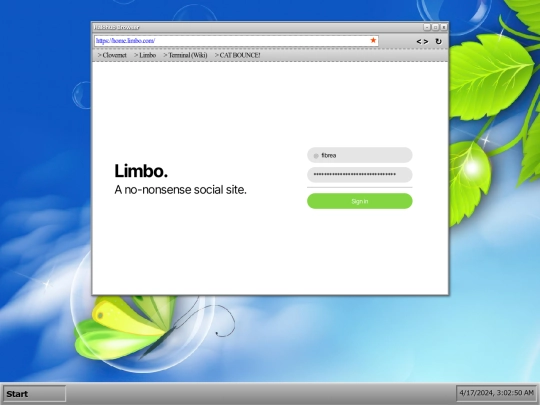Focus the username field containing fibrea

360,155
